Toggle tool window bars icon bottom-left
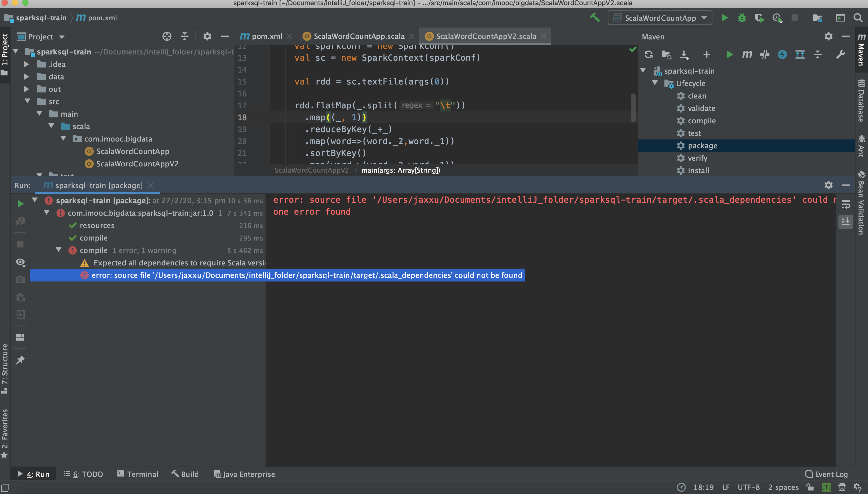Viewport: 868px width, 494px height. (x=5, y=487)
